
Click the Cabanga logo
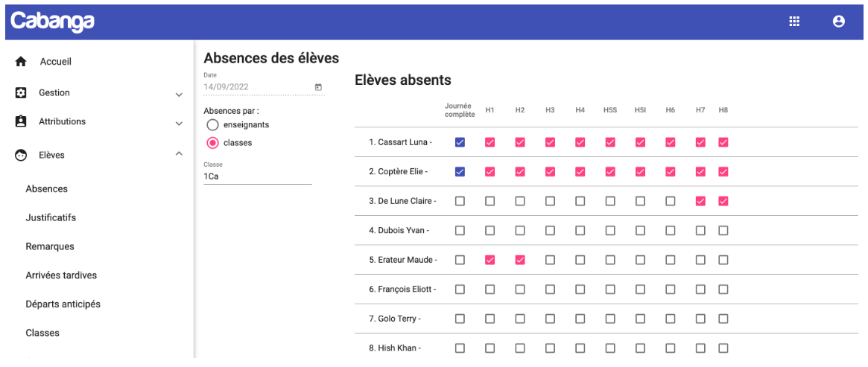tap(53, 22)
